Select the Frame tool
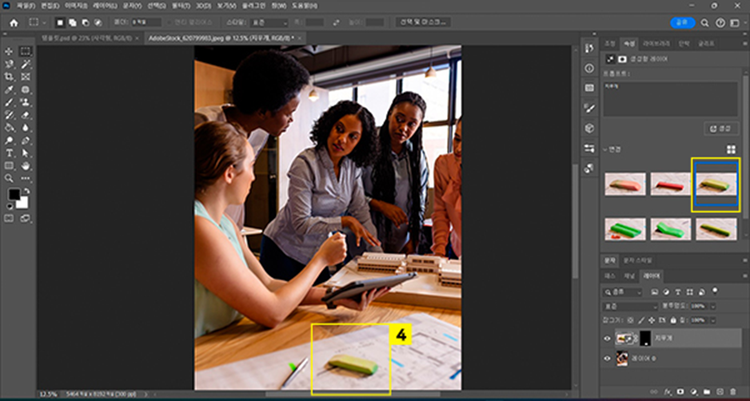The width and height of the screenshot is (750, 401). pyautogui.click(x=25, y=77)
